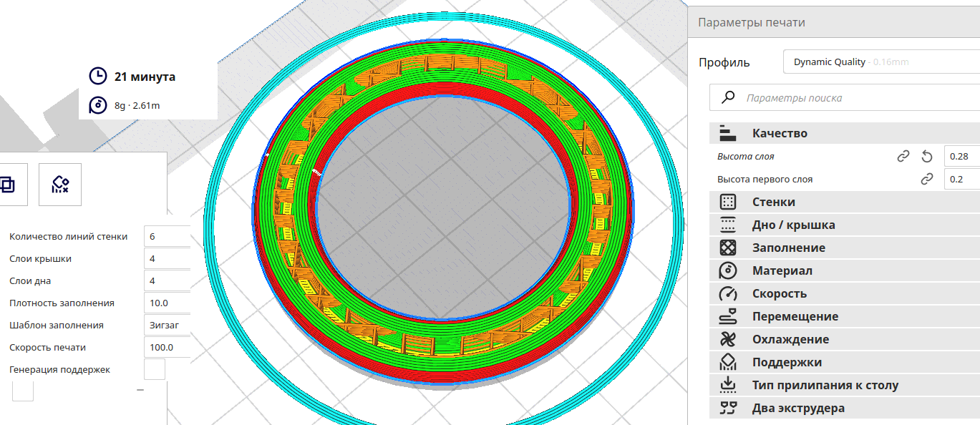The width and height of the screenshot is (980, 425).
Task: Toggle the Генерация поддержек checkbox
Action: point(155,369)
